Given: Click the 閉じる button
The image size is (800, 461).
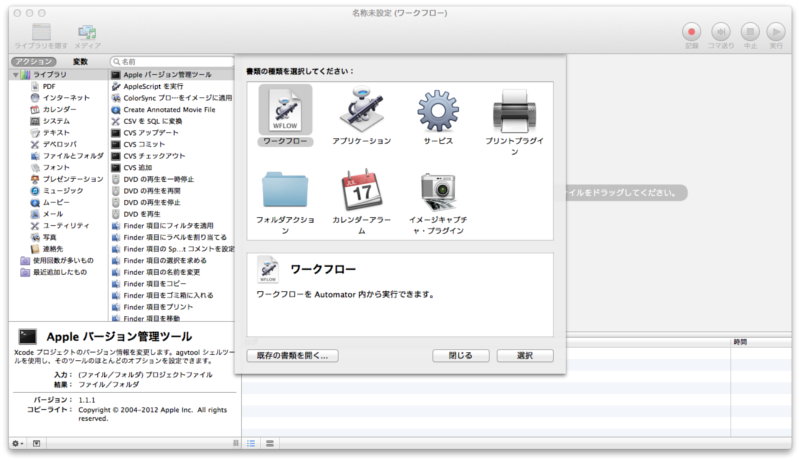Looking at the screenshot, I should coord(461,355).
